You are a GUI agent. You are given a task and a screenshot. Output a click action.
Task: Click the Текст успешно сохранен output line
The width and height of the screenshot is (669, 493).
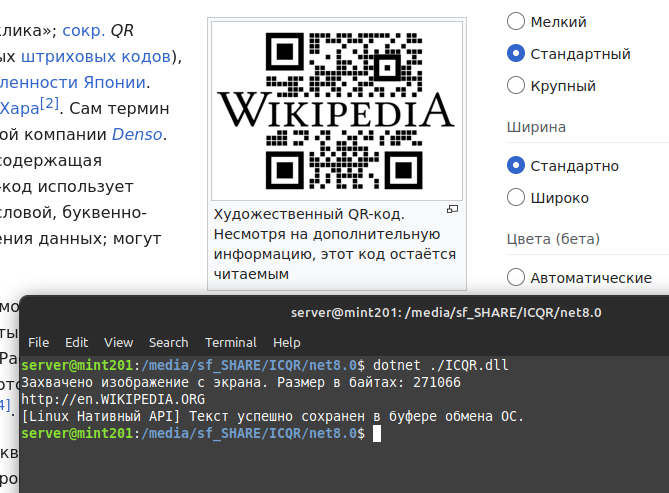click(x=272, y=416)
